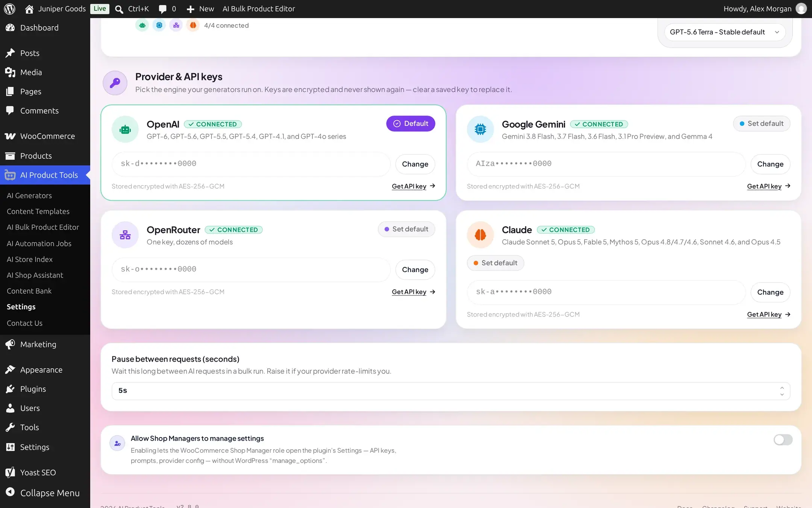
Task: Open the AI Generators submenu item
Action: pyautogui.click(x=29, y=196)
